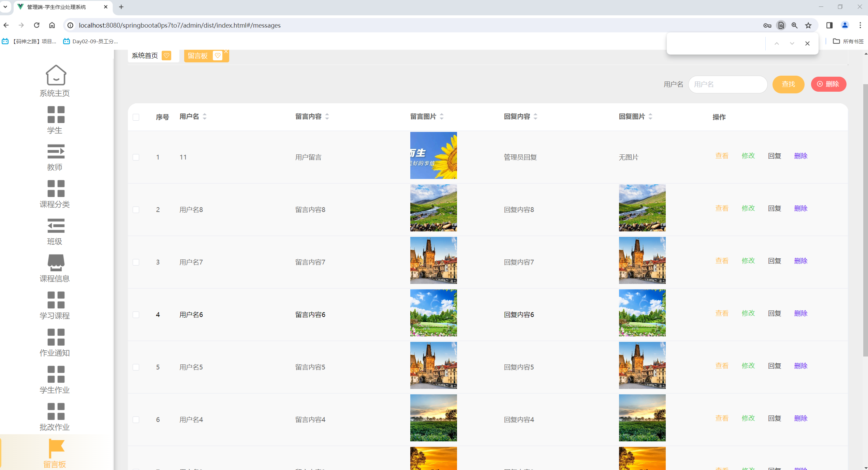This screenshot has height=470, width=868.
Task: Click the orange 查找 search button
Action: (x=788, y=84)
